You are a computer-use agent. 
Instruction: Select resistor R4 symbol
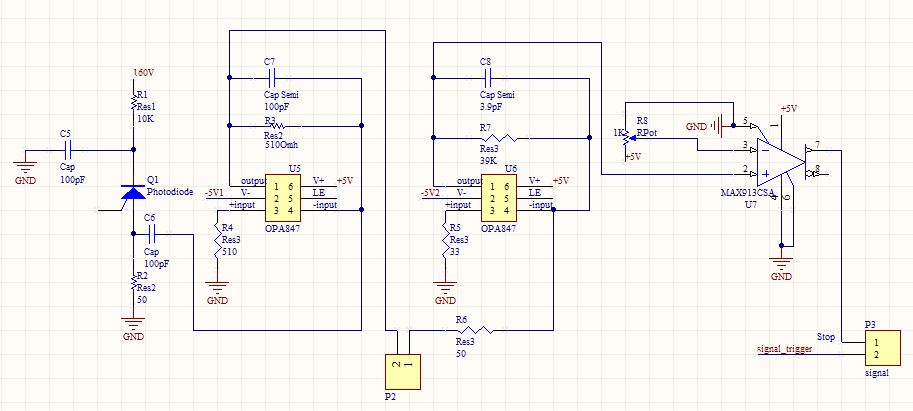pyautogui.click(x=217, y=240)
